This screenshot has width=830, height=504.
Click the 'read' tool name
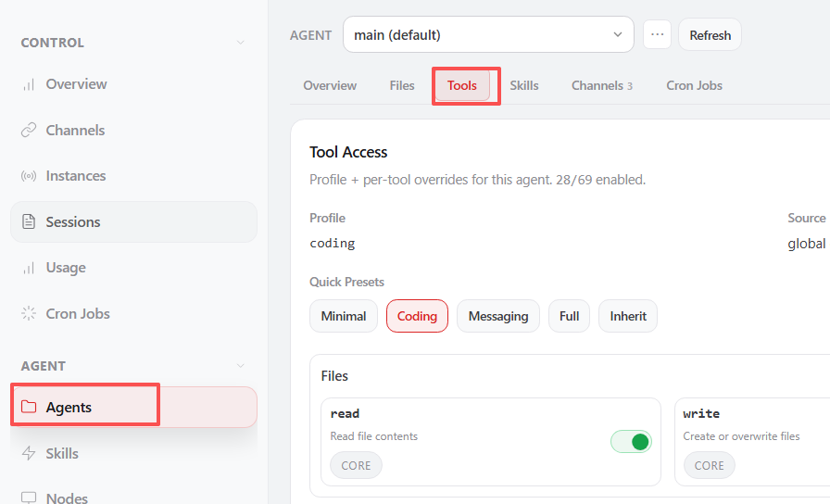(x=345, y=413)
